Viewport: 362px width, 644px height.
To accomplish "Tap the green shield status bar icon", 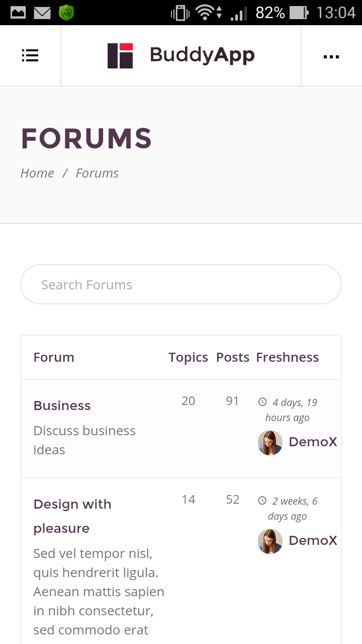I will click(x=66, y=13).
